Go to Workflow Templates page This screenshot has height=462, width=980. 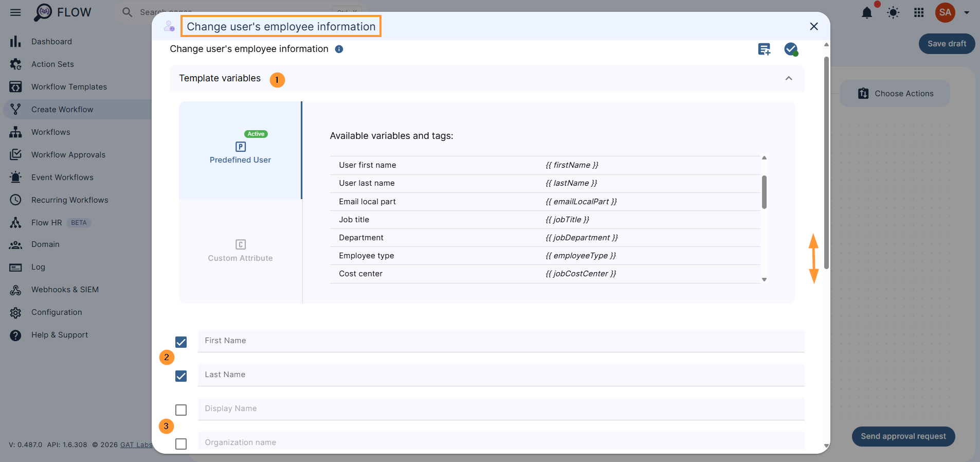(x=69, y=86)
